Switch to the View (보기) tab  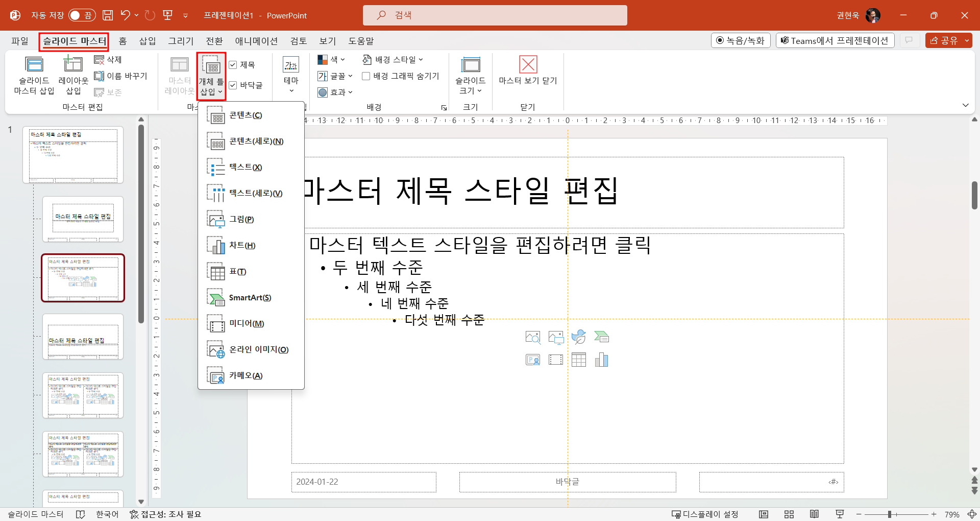(328, 41)
